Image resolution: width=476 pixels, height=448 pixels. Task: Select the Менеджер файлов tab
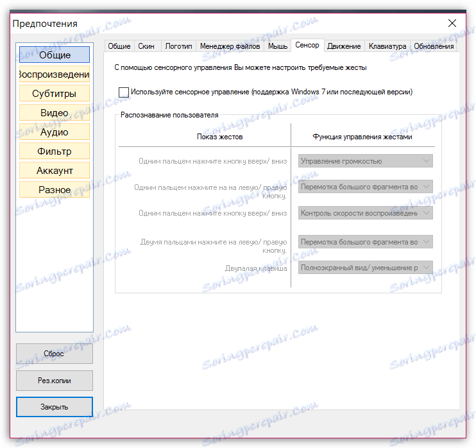tap(230, 46)
